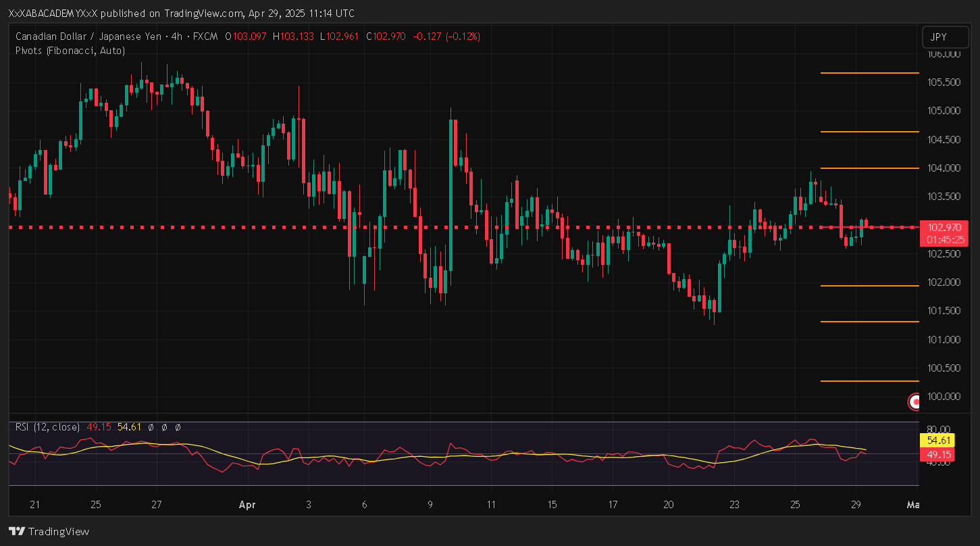
Task: Click the TradingView logo in bottom-left corner
Action: click(x=49, y=532)
